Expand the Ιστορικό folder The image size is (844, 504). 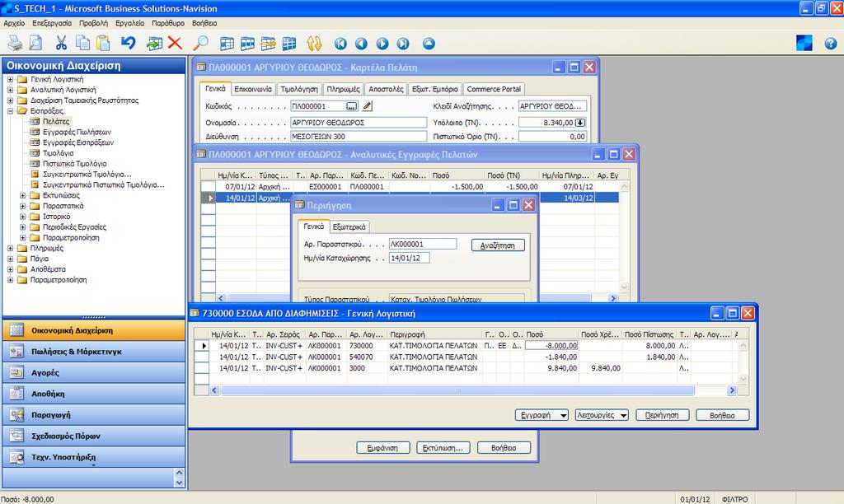pyautogui.click(x=23, y=217)
